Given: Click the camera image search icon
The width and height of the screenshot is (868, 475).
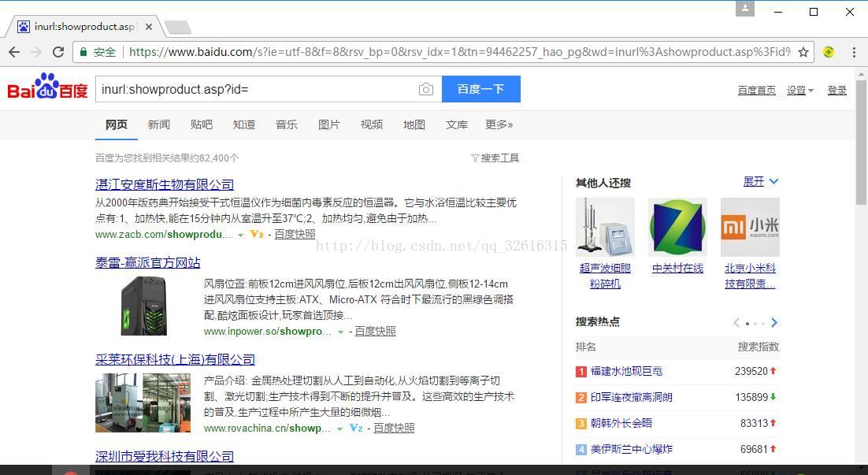Looking at the screenshot, I should 425,89.
